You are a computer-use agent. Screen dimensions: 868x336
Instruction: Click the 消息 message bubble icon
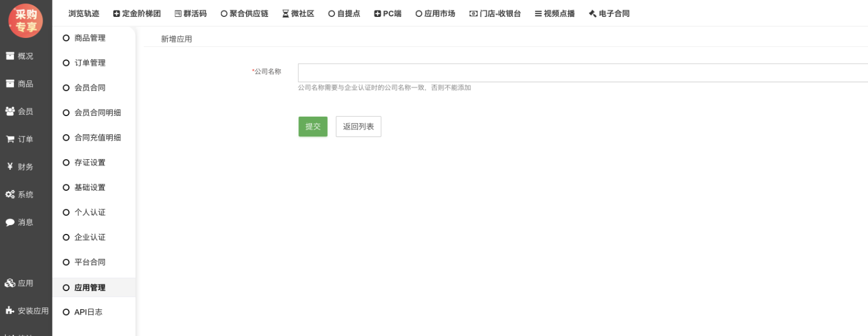tap(10, 222)
